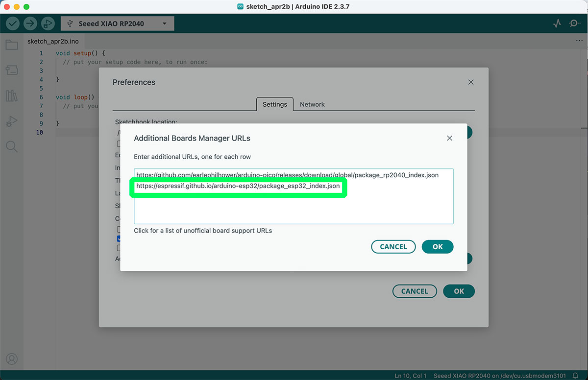Click the 'Sketchbook location:' label in Preferences
This screenshot has width=588, height=380.
point(146,121)
